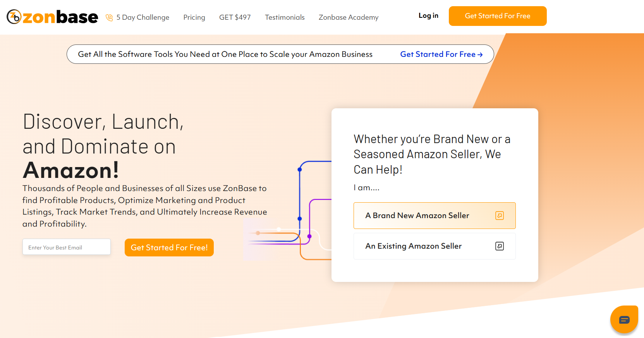Select An Existing Amazon Seller

click(x=434, y=246)
